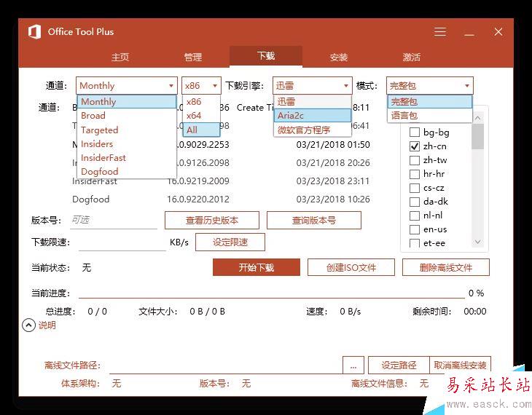Select InsiderFast row version 16.0.9219.2009
The height and width of the screenshot is (415, 532).
198,181
